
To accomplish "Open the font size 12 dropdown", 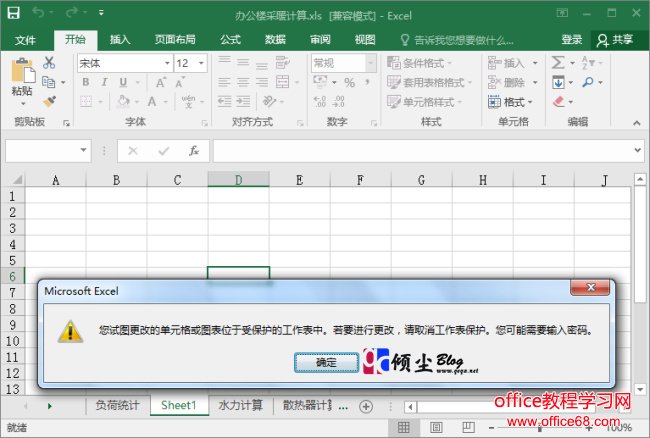I will point(201,63).
